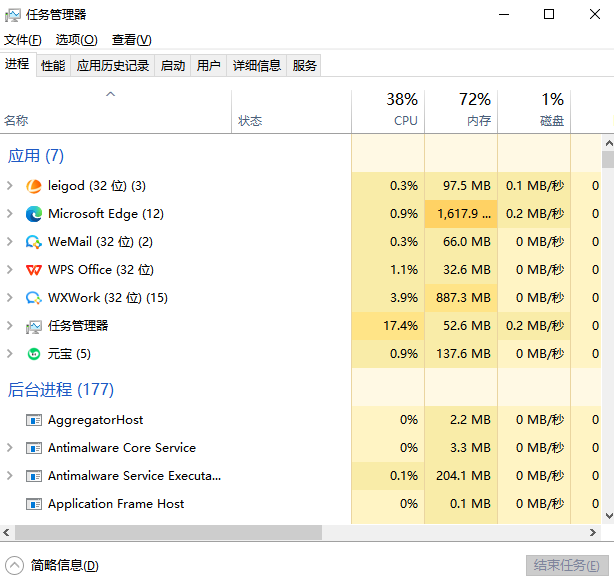The image size is (614, 588).
Task: Click the 1.1% CPU value cell
Action: (x=388, y=270)
